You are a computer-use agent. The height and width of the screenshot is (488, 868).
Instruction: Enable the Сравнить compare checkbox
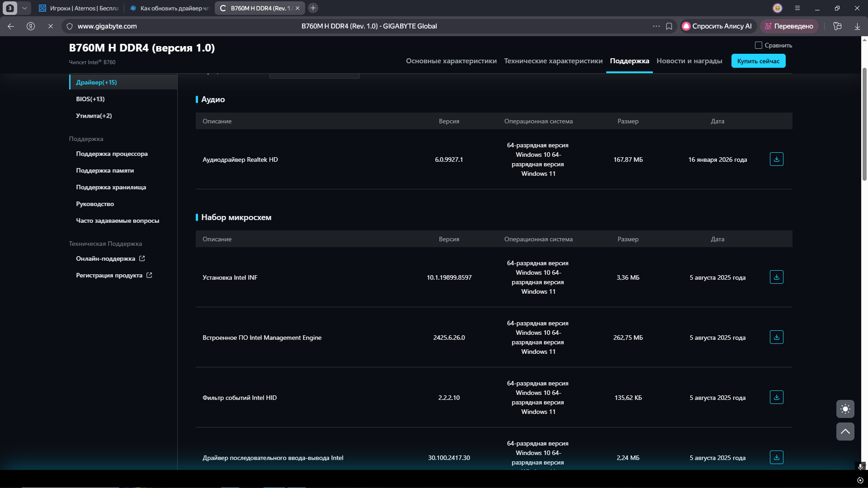pos(759,45)
